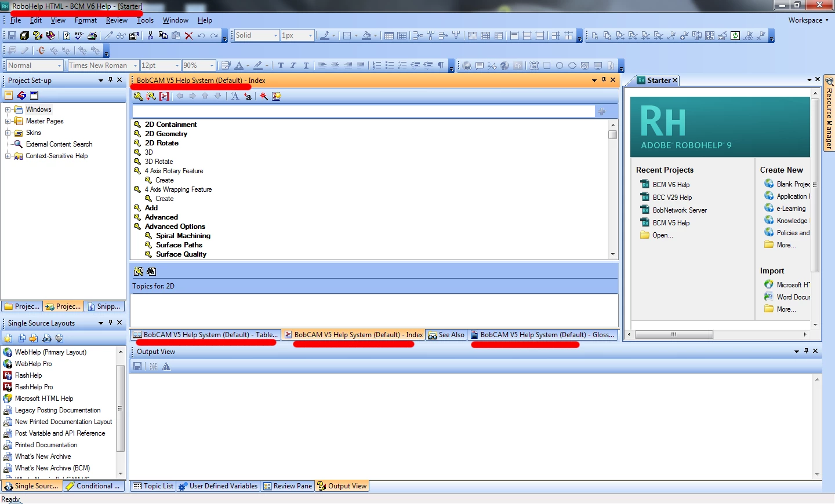Click the Undo arrow icon
Screen dimensions: 835x504
pyautogui.click(x=201, y=35)
